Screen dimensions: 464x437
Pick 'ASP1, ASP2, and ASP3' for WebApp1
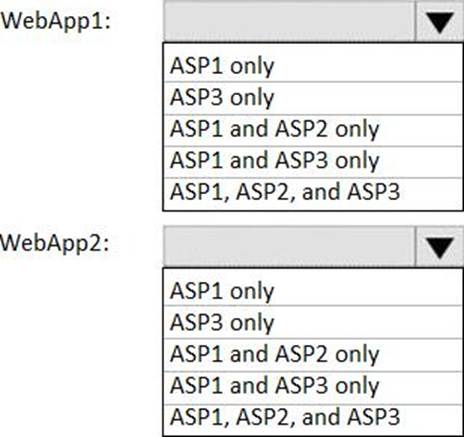[313, 193]
